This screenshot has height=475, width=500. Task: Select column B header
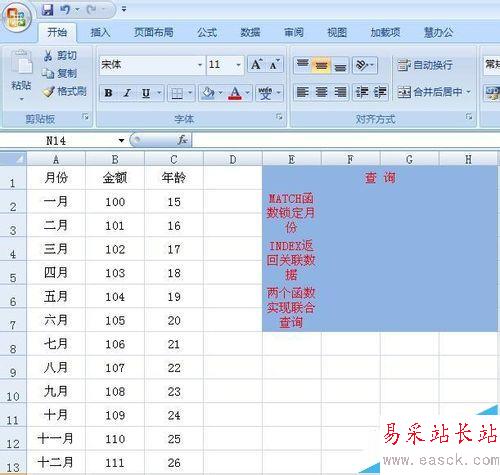point(115,159)
